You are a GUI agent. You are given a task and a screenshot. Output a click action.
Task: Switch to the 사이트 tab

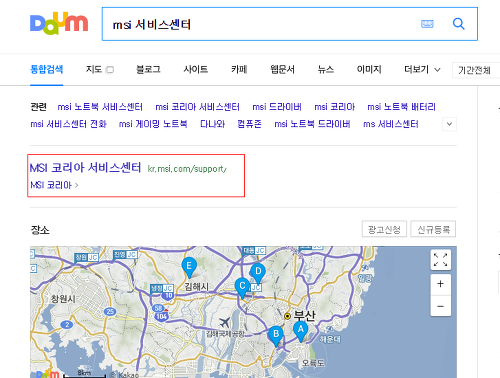[x=196, y=69]
